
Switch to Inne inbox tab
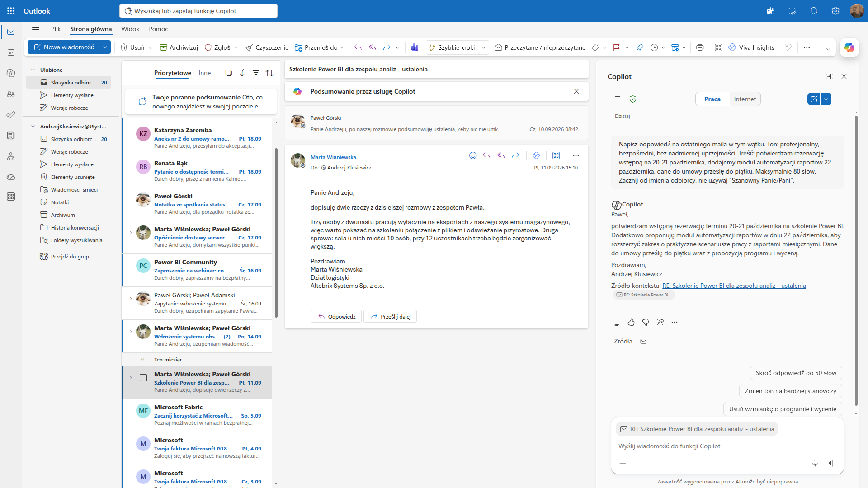click(205, 73)
